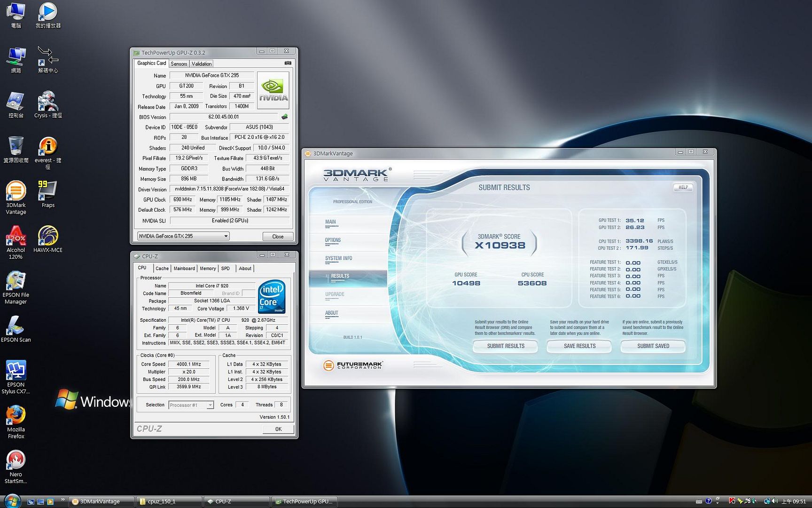Switch to the Sensors tab in GPU-Z

(x=179, y=64)
